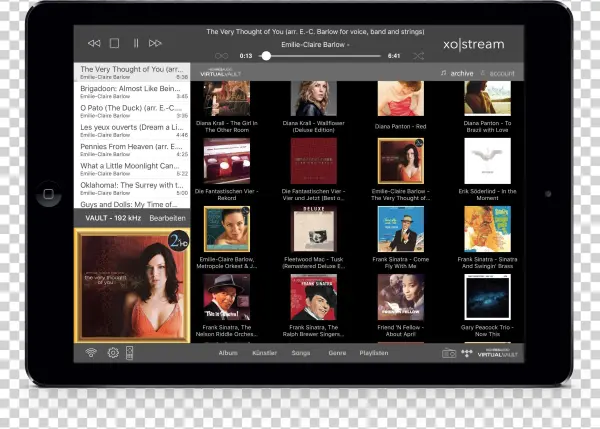
Task: Skip forward to the next track
Action: [x=155, y=43]
